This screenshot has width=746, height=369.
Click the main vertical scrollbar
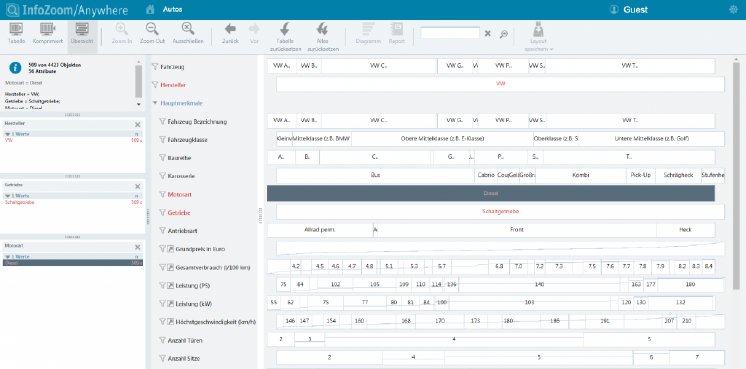(x=736, y=175)
